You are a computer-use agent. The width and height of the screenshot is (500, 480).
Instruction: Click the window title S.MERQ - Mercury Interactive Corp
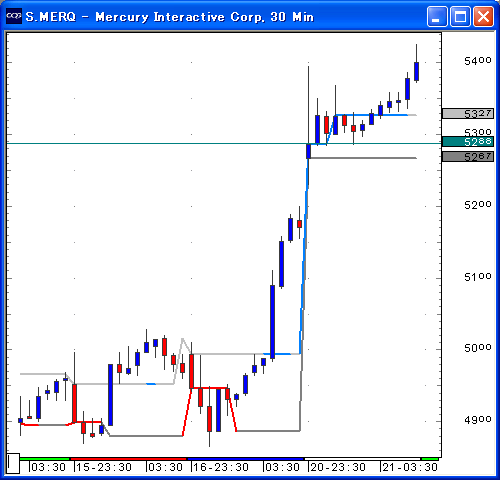pos(170,17)
